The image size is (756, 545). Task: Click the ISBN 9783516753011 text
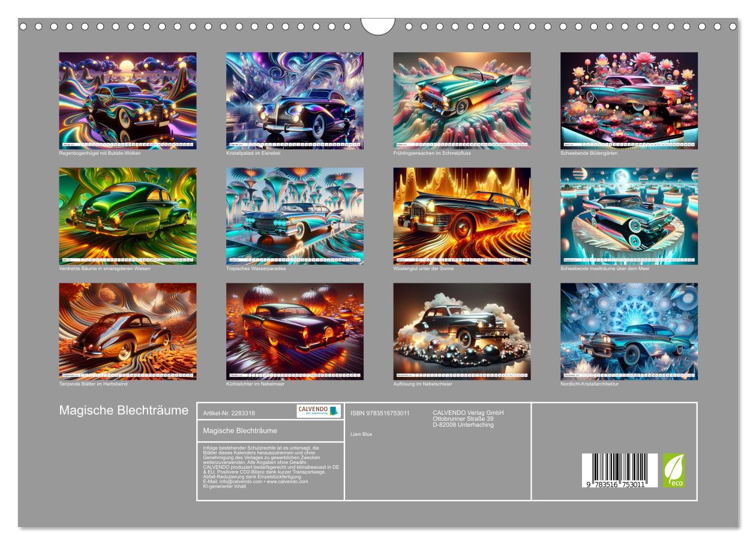click(380, 413)
